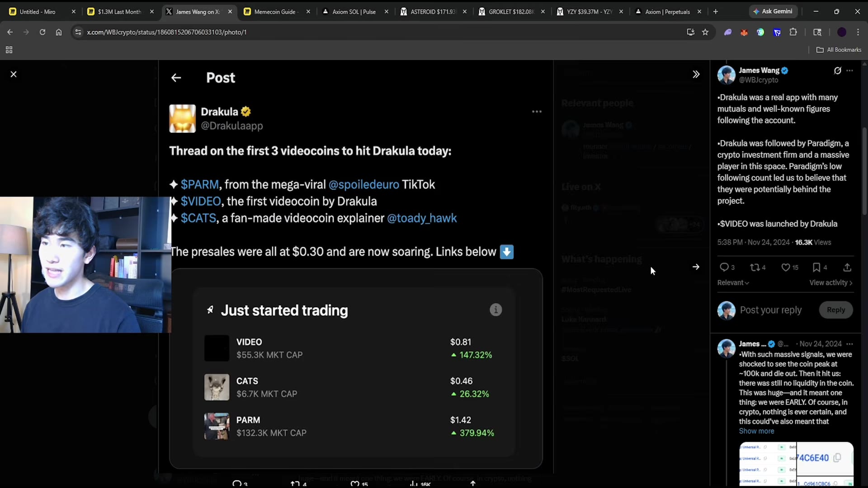868x488 pixels.
Task: Open the $VIDEO cashtag link
Action: 201,201
